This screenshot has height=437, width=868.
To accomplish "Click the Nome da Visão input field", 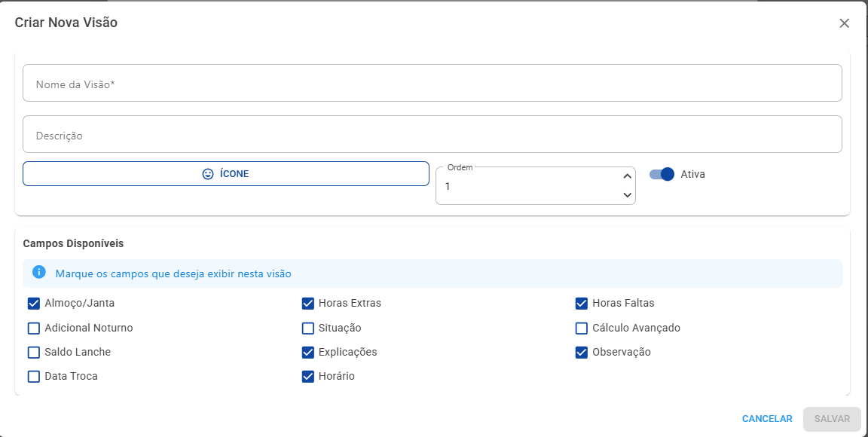I will [x=432, y=83].
